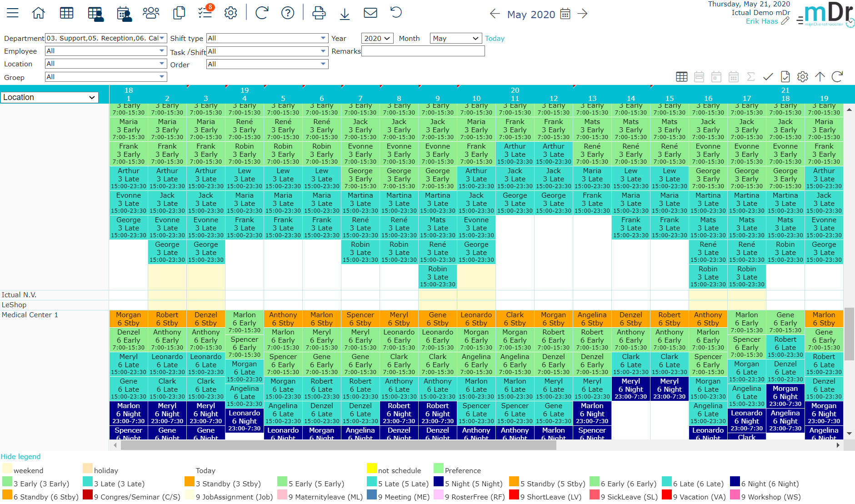Screen dimensions: 855x504
Task: Open calendar picker next to May 2020
Action: [565, 14]
